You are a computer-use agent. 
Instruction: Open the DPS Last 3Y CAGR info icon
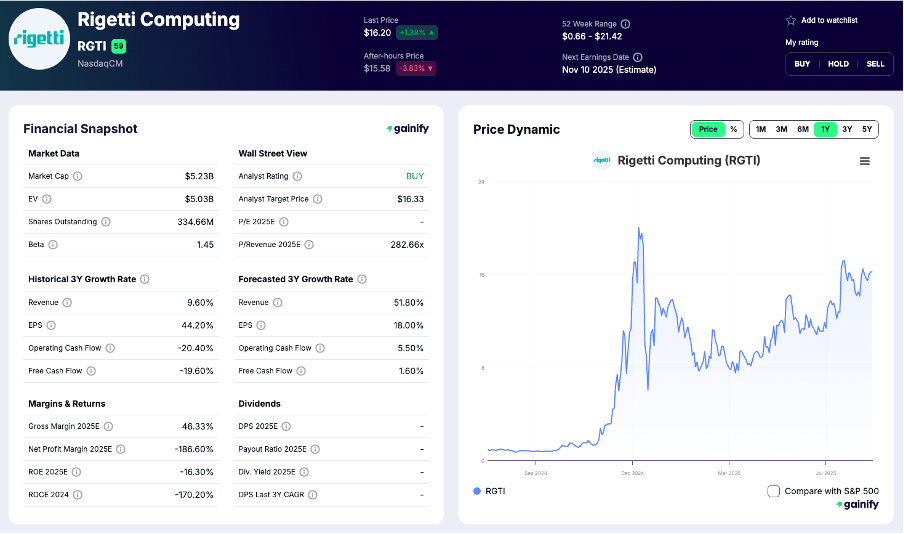[312, 495]
